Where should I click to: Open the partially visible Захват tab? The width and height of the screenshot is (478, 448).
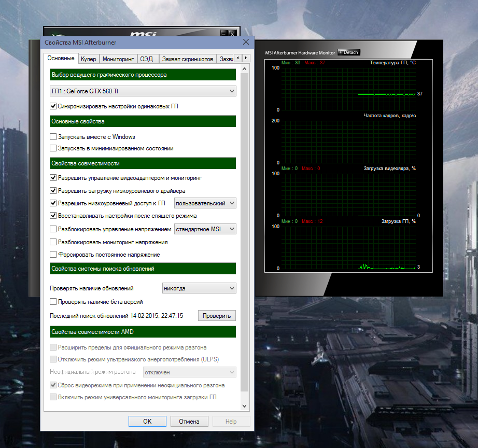click(226, 59)
